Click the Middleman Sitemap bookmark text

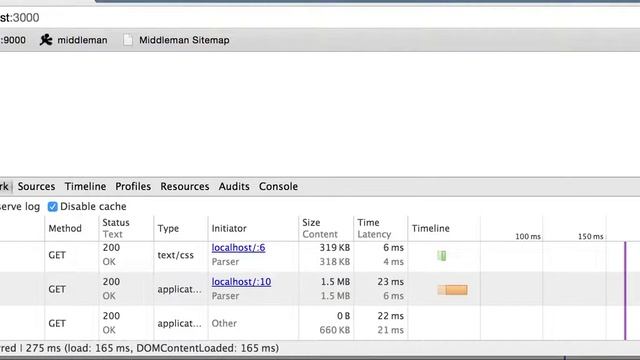[184, 40]
